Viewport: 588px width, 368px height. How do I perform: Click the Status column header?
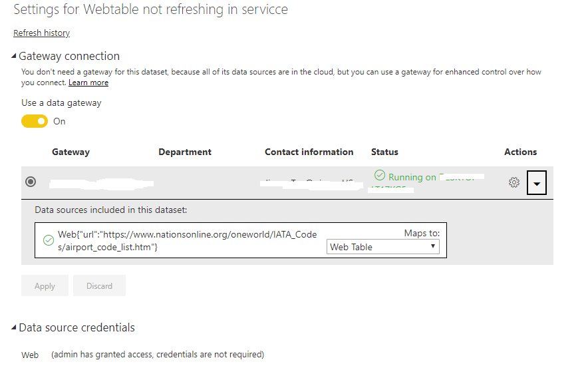click(x=384, y=152)
